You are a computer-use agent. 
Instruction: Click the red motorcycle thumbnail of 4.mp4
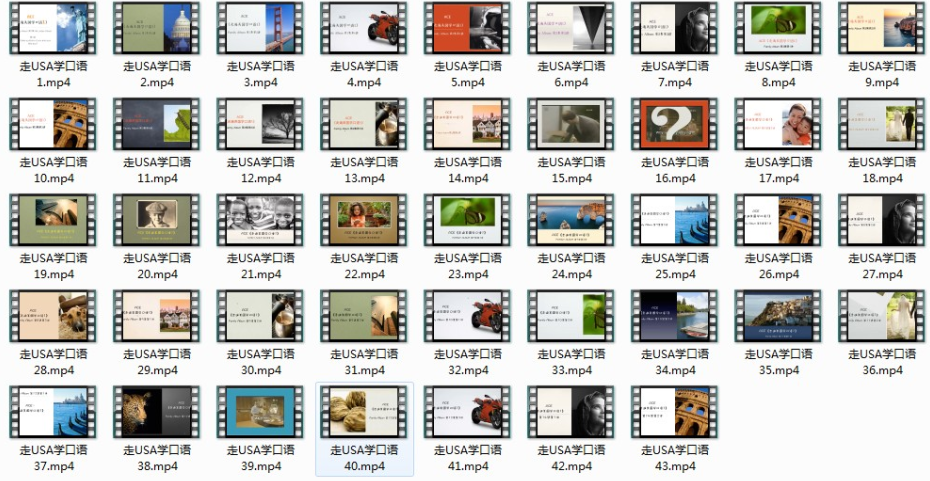coord(364,28)
